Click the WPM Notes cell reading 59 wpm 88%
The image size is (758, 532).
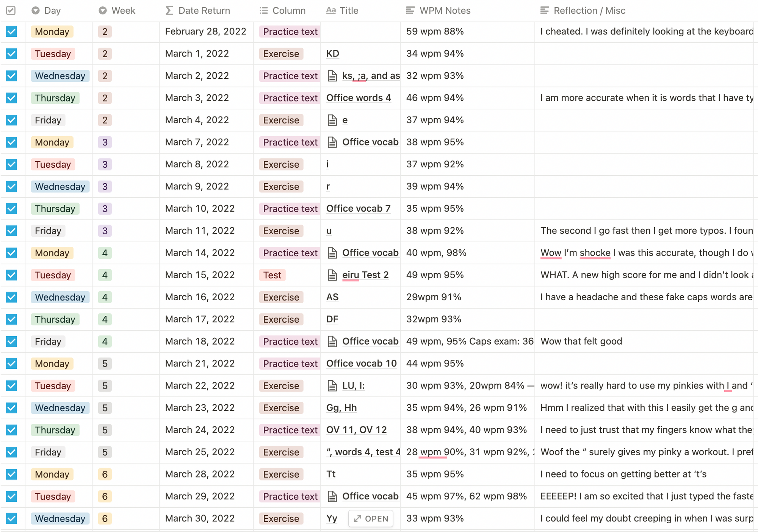point(435,32)
